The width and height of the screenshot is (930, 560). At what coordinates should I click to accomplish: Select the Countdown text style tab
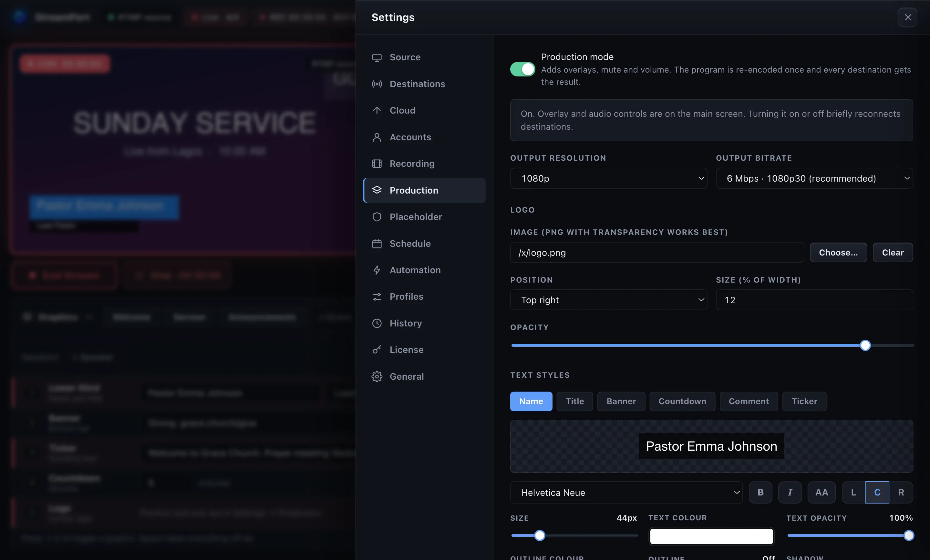click(x=682, y=401)
